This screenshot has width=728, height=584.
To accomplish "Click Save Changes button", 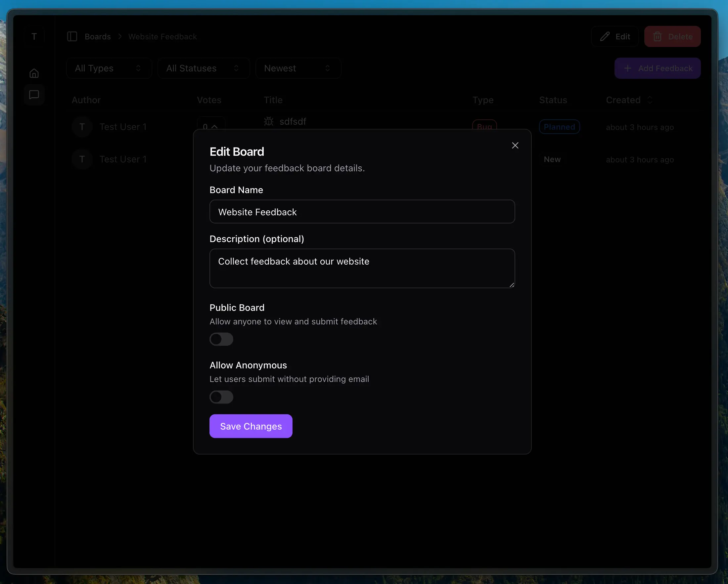I will click(250, 426).
